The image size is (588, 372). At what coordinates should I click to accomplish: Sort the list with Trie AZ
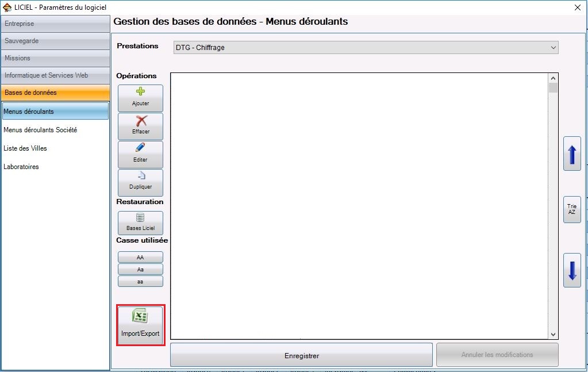click(x=572, y=209)
